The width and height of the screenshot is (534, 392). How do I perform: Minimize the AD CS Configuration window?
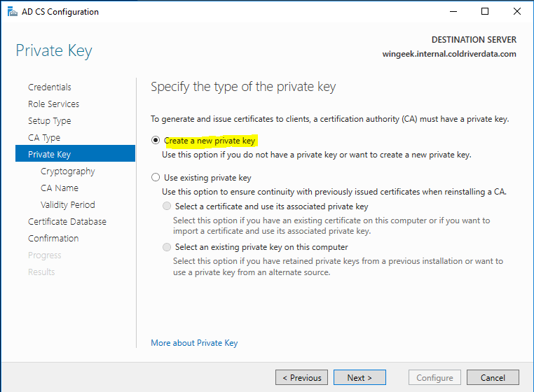click(453, 12)
